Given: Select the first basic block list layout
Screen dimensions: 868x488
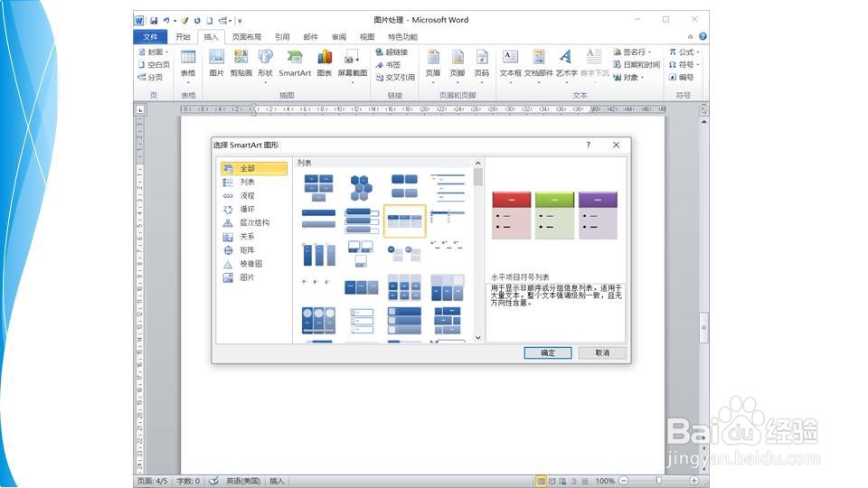Looking at the screenshot, I should 318,187.
